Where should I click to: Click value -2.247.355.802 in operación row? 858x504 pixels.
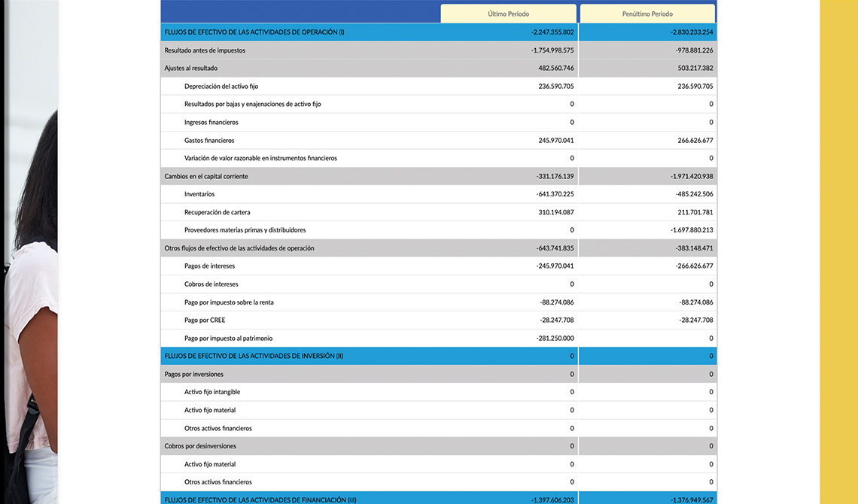[552, 32]
